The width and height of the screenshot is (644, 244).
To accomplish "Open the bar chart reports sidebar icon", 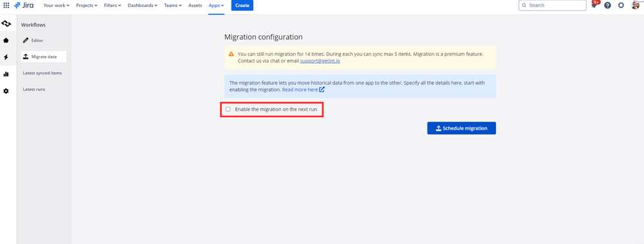I will 6,74.
